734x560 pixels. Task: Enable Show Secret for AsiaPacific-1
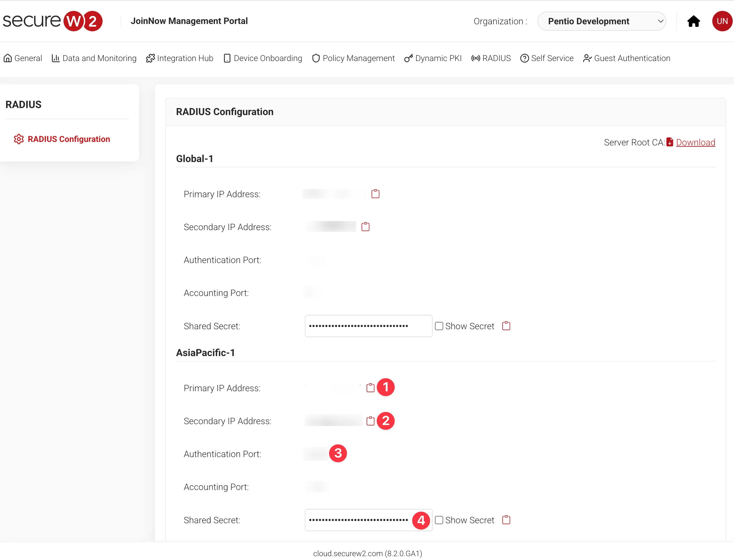439,520
